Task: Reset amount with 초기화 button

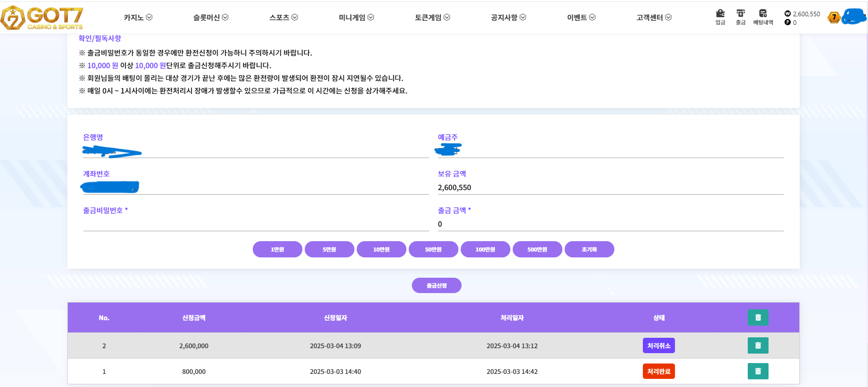Action: [589, 249]
